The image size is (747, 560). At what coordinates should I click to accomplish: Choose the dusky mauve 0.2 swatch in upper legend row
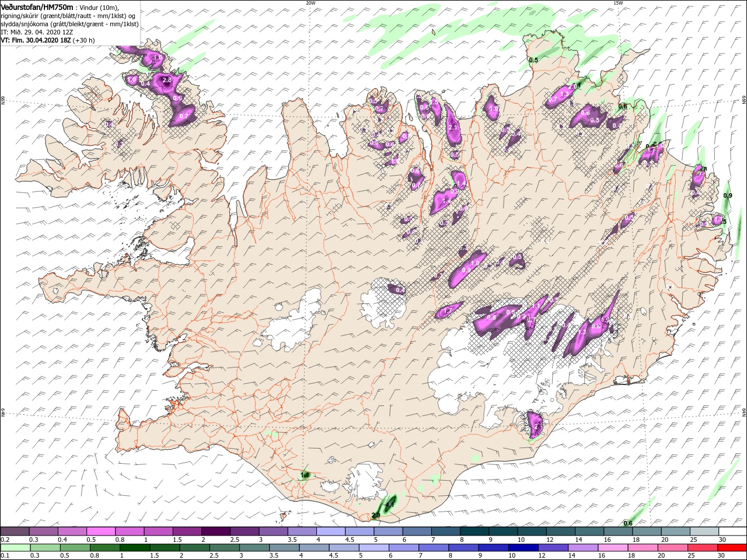[x=15, y=532]
